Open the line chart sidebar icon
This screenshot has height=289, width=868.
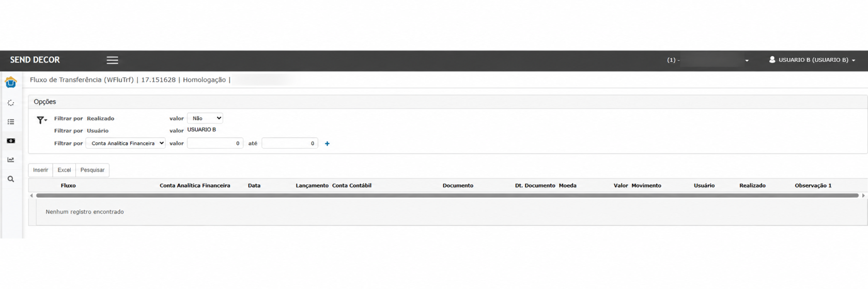point(11,160)
